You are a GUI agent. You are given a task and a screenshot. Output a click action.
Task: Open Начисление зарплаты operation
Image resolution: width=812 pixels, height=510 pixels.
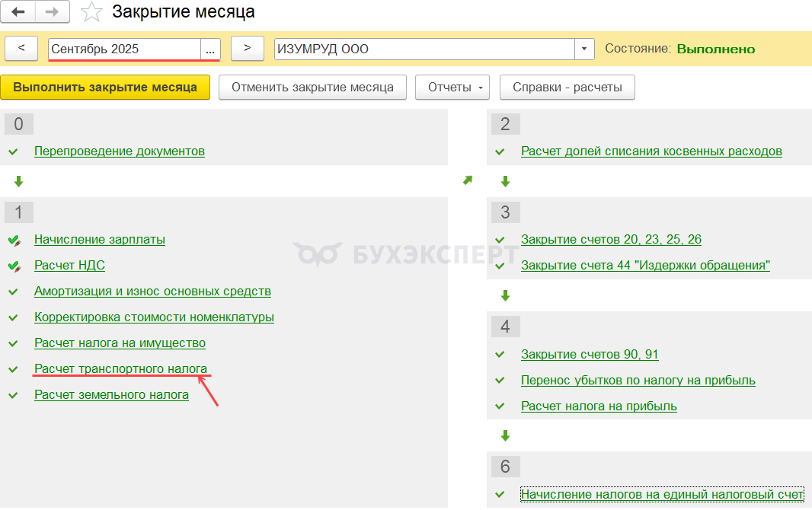(100, 240)
